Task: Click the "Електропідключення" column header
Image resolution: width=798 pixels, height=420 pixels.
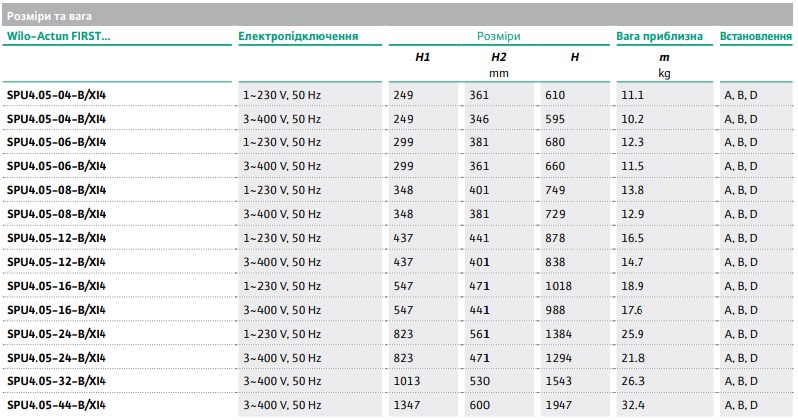Action: 298,37
